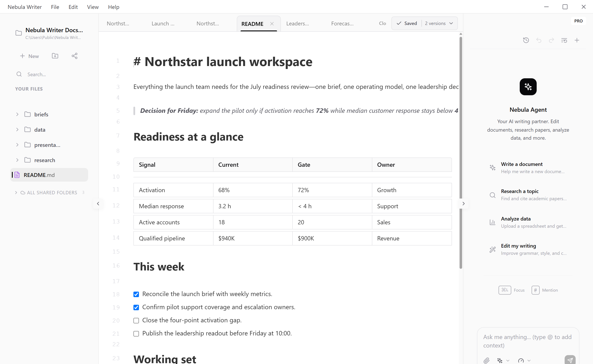Screen dimensions: 593x364
Task: Switch to the Leaders... tab
Action: (x=298, y=23)
